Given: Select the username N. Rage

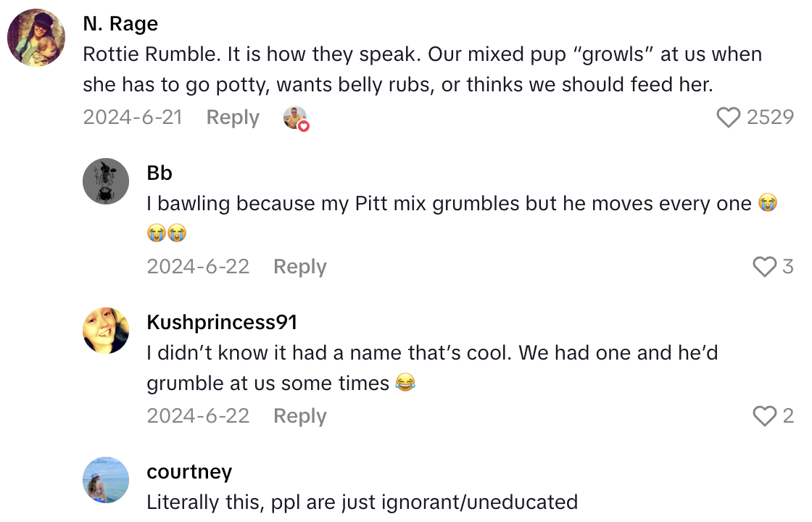Looking at the screenshot, I should [120, 22].
